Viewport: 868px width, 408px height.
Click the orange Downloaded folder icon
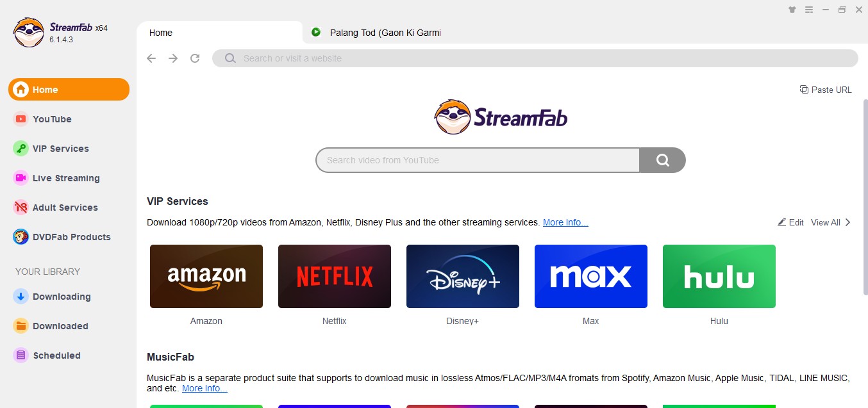pyautogui.click(x=21, y=326)
